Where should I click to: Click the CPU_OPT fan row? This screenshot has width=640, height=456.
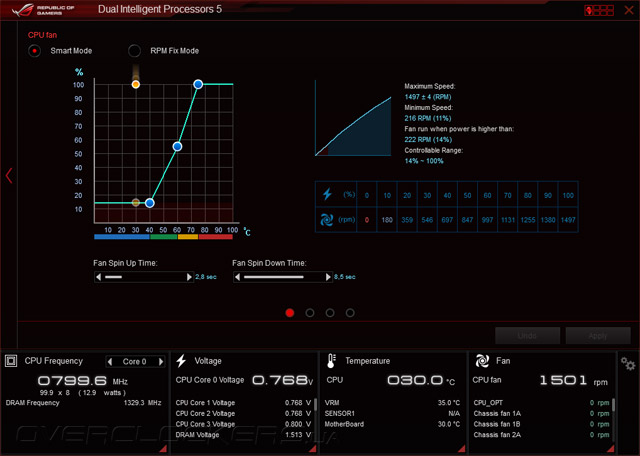click(x=541, y=403)
